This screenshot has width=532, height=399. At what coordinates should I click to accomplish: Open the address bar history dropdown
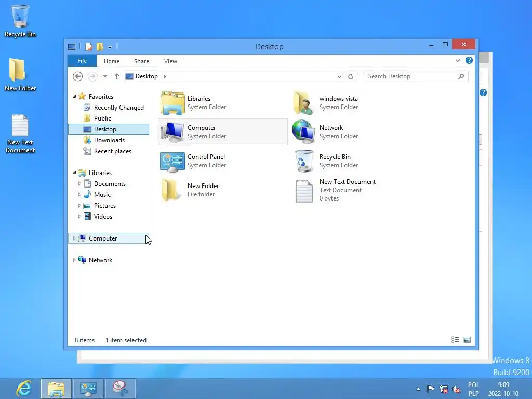(339, 77)
